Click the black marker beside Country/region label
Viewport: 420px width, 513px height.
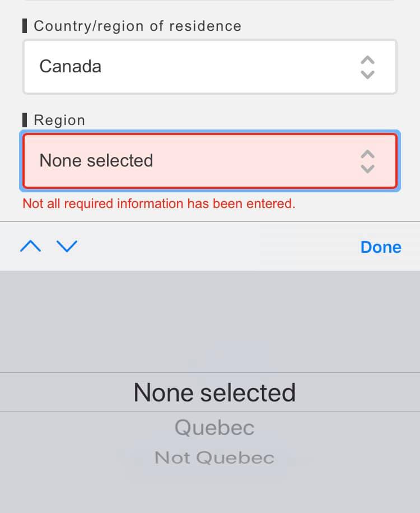click(25, 26)
